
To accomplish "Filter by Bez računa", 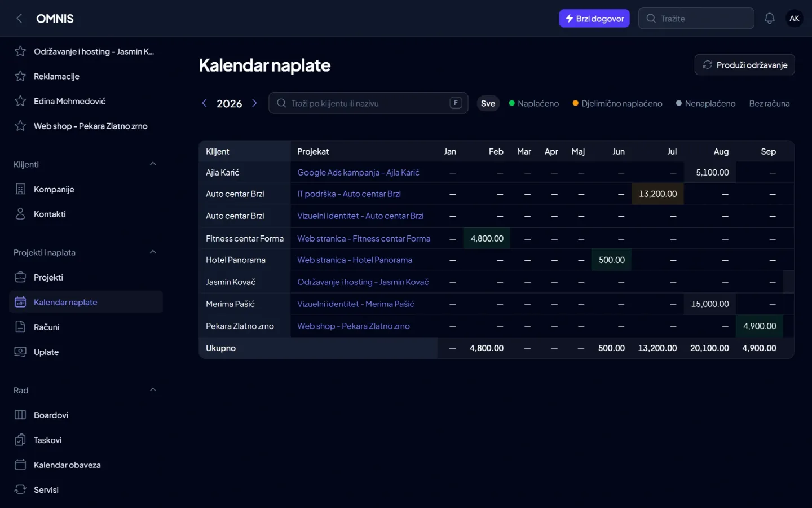I will (769, 103).
